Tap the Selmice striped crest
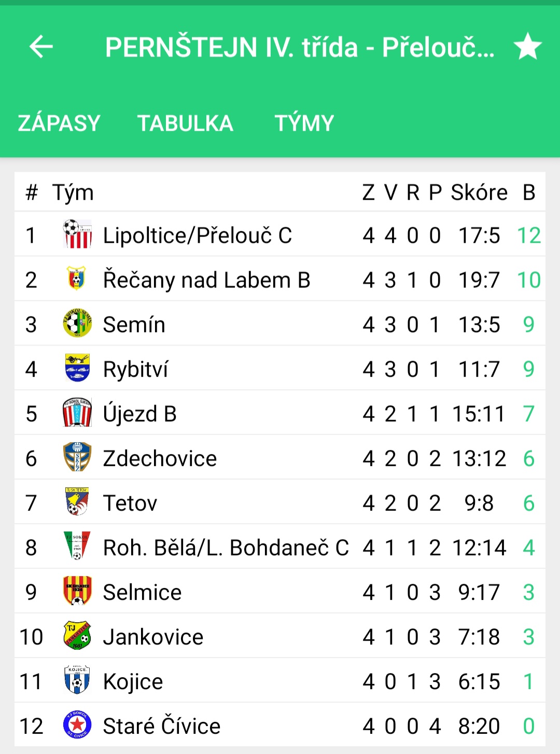The height and width of the screenshot is (754, 560). (x=77, y=591)
